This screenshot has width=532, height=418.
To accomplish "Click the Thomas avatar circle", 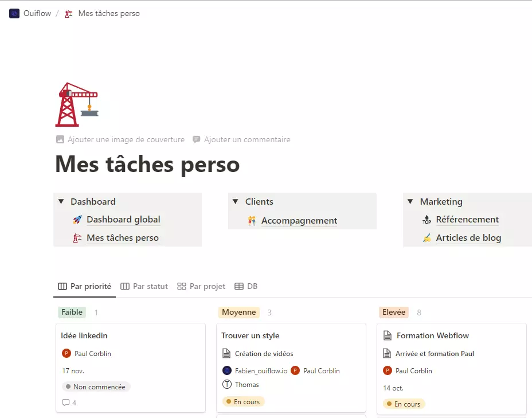I will (227, 385).
